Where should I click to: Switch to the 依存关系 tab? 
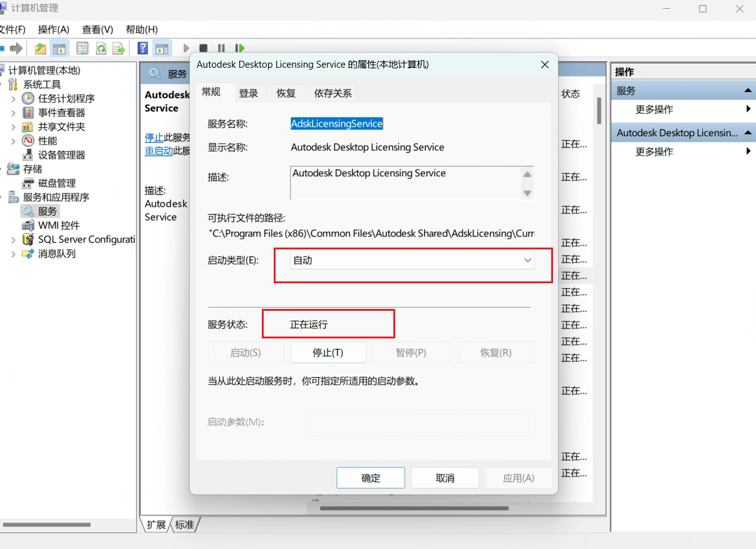point(333,93)
